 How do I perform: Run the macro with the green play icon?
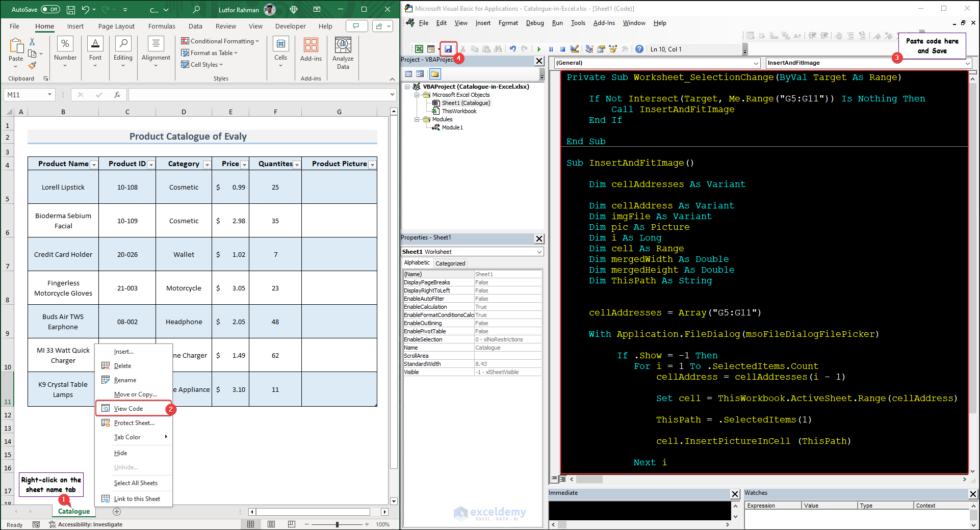coord(539,49)
